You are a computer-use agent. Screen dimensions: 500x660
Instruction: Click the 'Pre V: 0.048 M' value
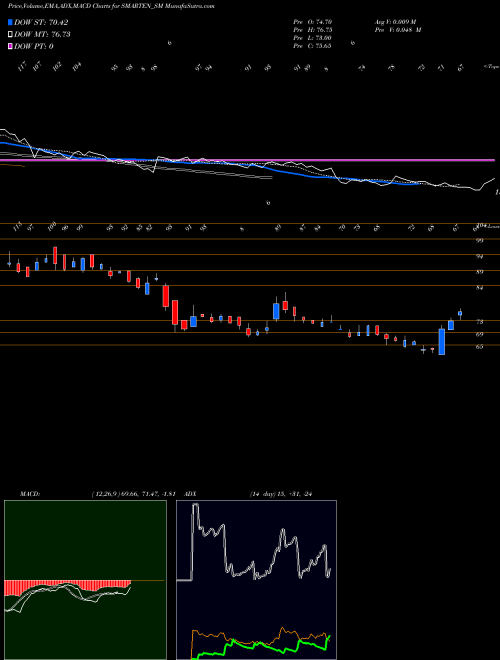tap(398, 30)
